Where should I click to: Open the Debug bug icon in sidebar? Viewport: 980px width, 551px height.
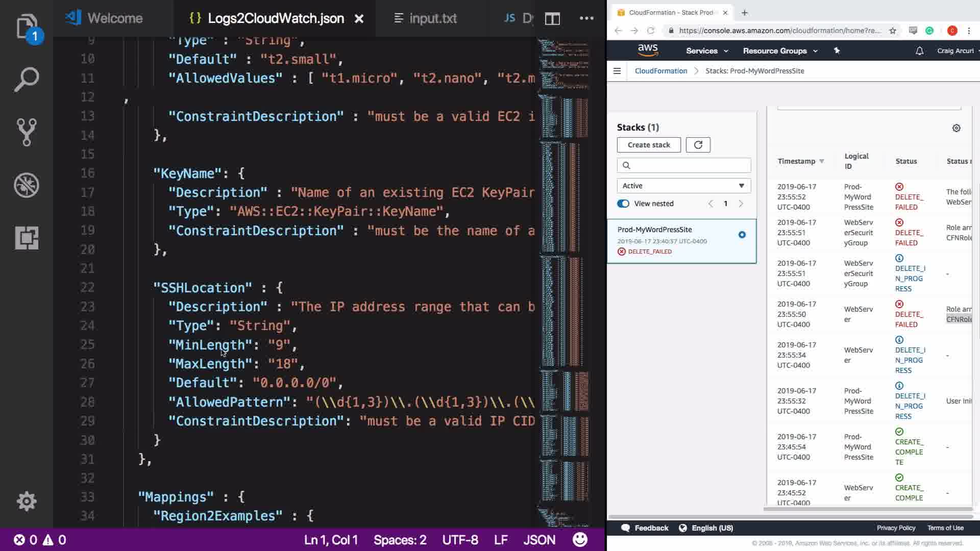(x=27, y=185)
